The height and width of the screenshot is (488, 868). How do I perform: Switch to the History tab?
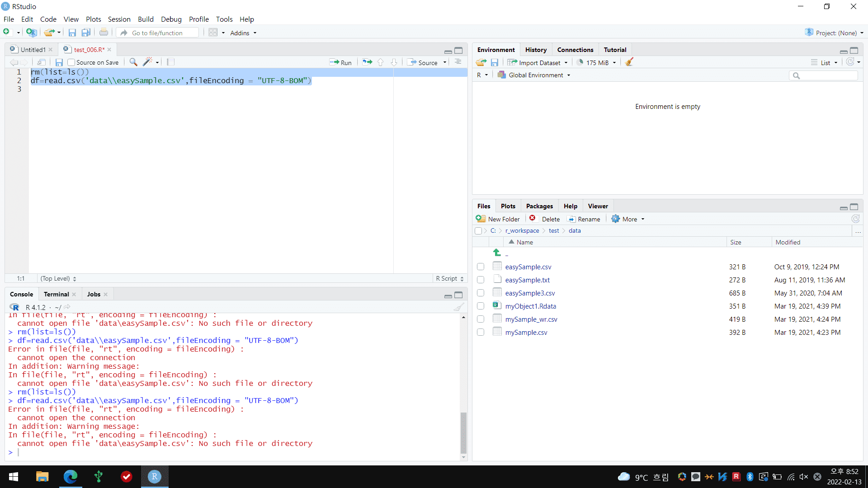tap(536, 50)
